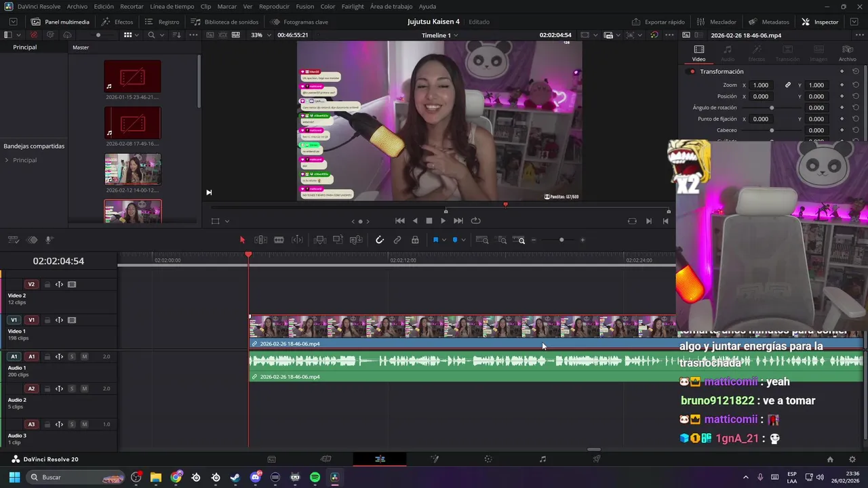The height and width of the screenshot is (488, 868).
Task: Solo the Audio 1 track
Action: 72,357
